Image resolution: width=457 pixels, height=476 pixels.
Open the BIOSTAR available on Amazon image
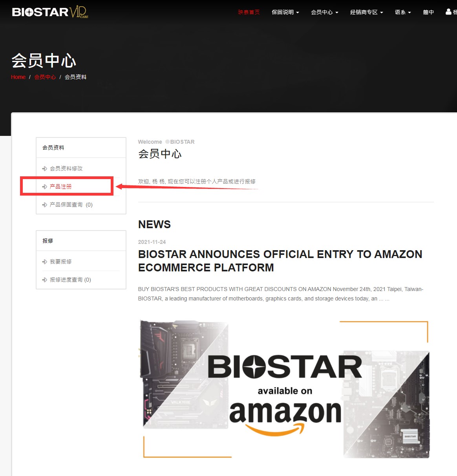click(285, 389)
